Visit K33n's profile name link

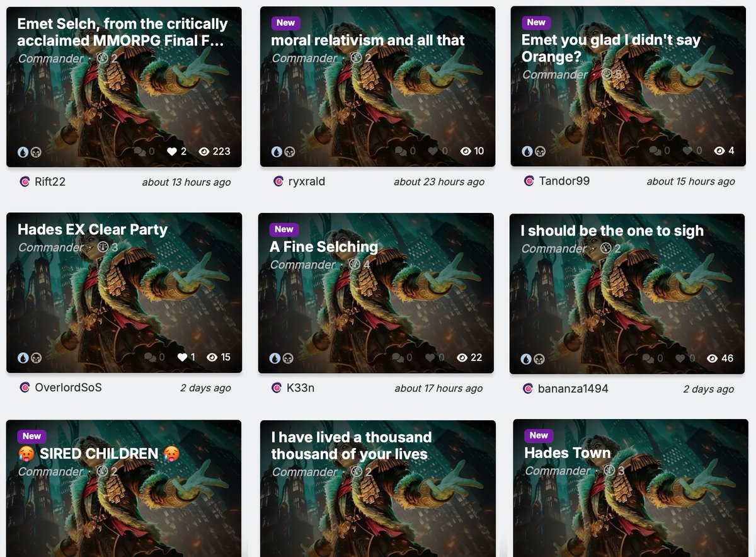click(x=301, y=388)
